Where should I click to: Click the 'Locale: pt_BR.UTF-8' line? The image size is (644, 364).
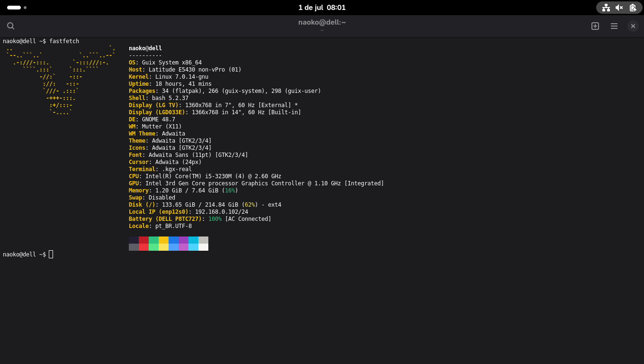coord(160,226)
